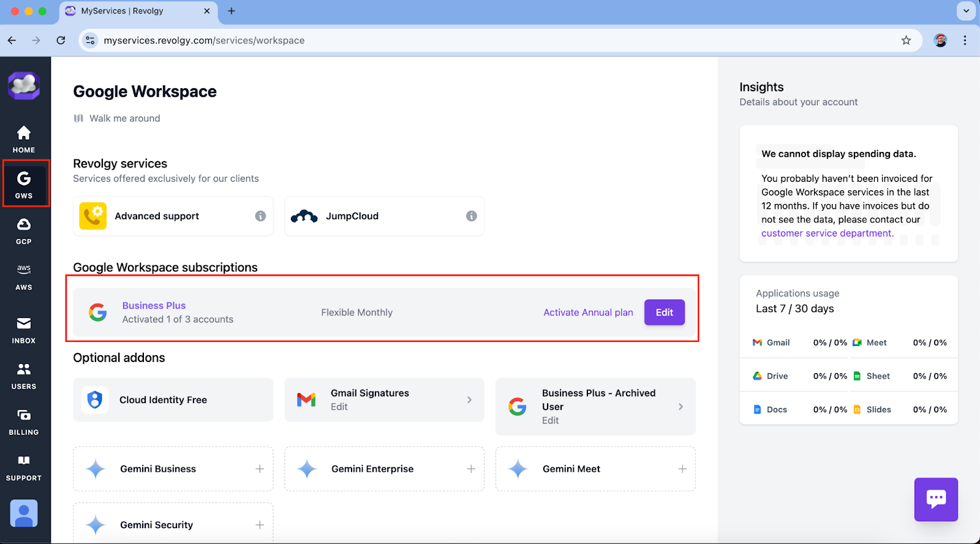Screen dimensions: 980x544
Task: Click Gemini Business sparkle icon
Action: pyautogui.click(x=96, y=469)
